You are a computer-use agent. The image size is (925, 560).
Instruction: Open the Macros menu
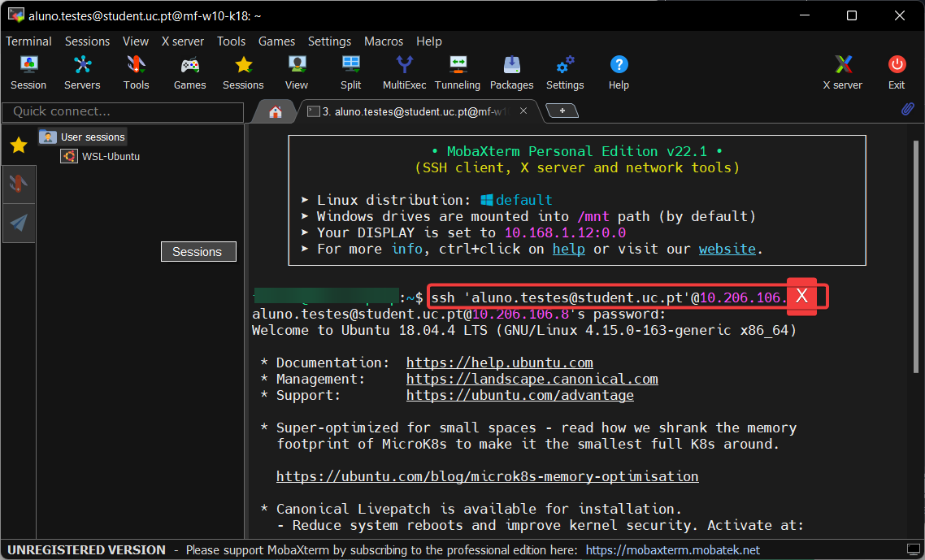tap(384, 41)
